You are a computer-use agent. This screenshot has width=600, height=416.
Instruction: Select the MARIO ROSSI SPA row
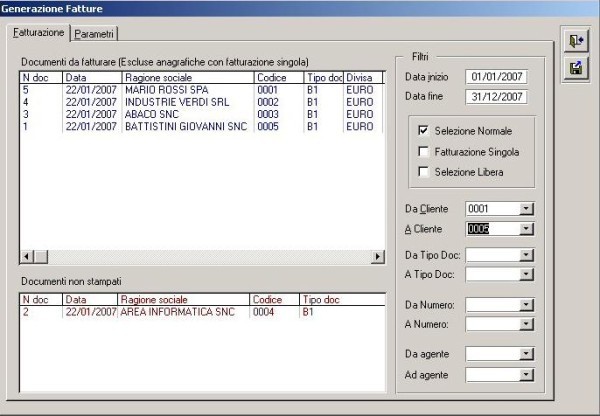(201, 90)
